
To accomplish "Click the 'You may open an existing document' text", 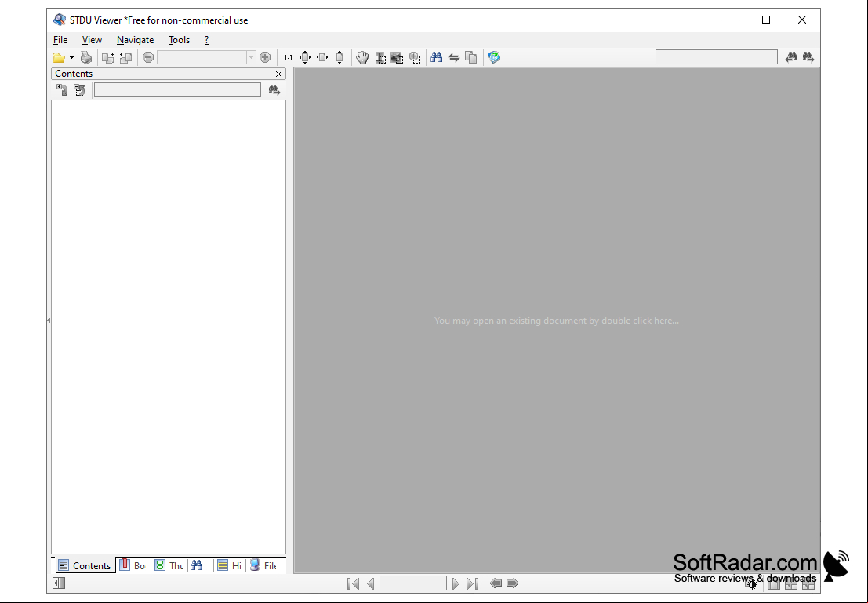I will point(557,321).
